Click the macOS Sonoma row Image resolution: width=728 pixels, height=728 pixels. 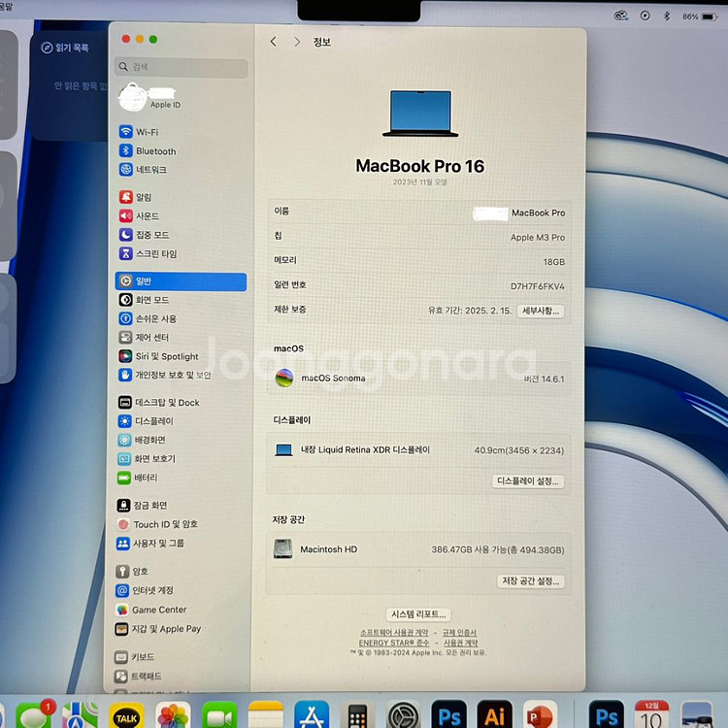coord(418,379)
